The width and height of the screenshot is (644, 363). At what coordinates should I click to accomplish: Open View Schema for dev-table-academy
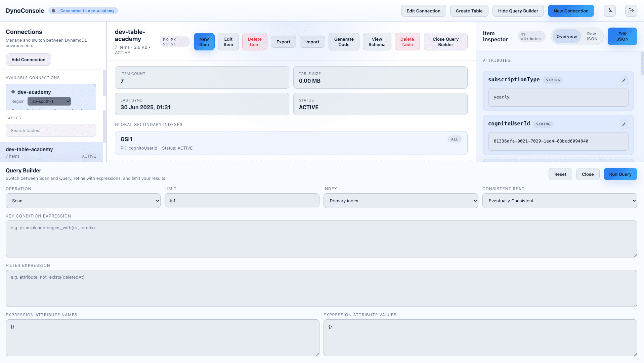click(377, 41)
